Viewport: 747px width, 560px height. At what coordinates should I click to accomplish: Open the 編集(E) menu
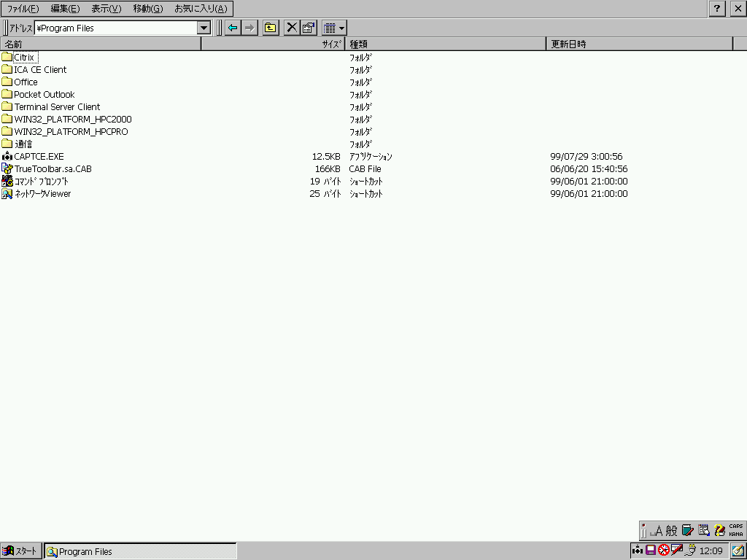(65, 9)
